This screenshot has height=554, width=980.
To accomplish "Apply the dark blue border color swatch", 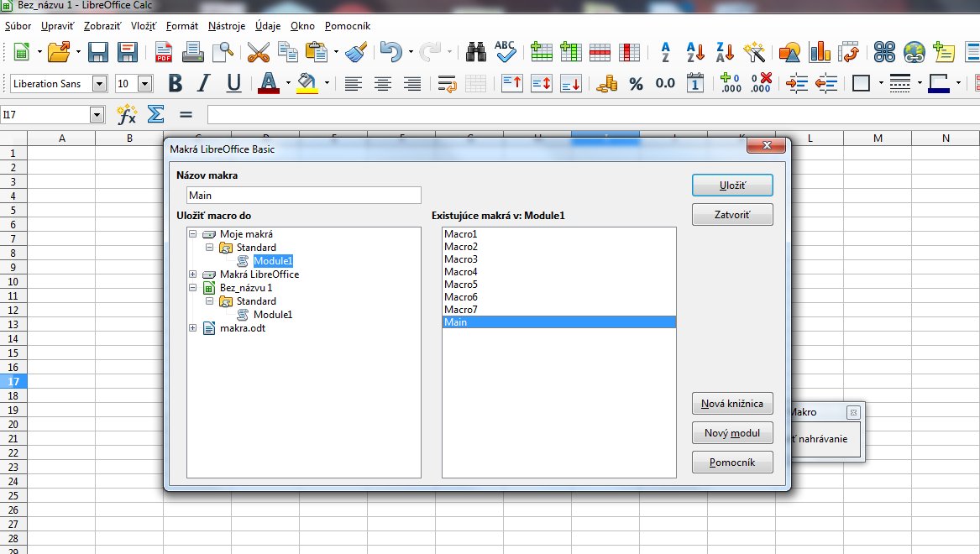I will point(939,90).
